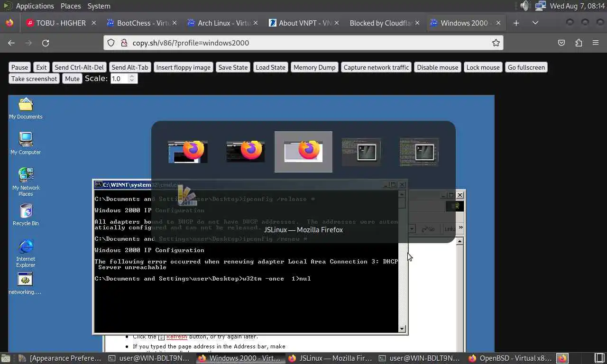Image resolution: width=607 pixels, height=364 pixels.
Task: Select the networking shortcut desktop icon
Action: click(25, 284)
